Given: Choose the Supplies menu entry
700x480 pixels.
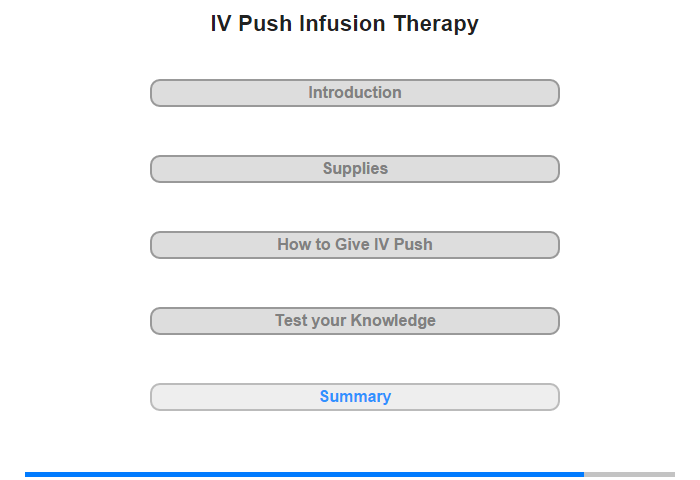Looking at the screenshot, I should pos(354,169).
